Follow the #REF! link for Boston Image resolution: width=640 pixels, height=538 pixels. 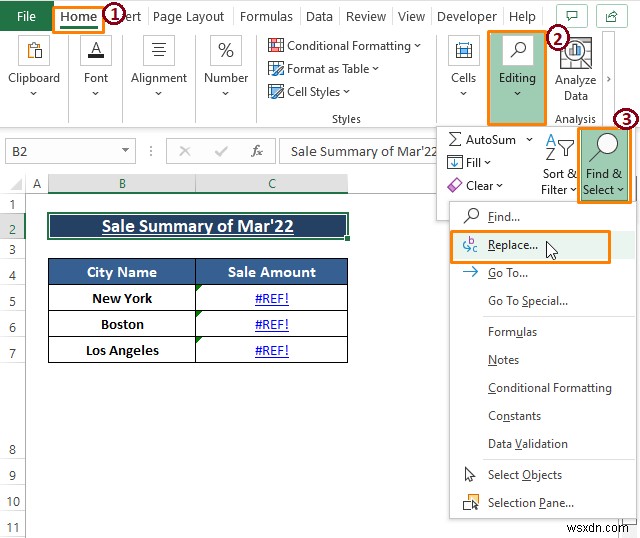point(272,325)
